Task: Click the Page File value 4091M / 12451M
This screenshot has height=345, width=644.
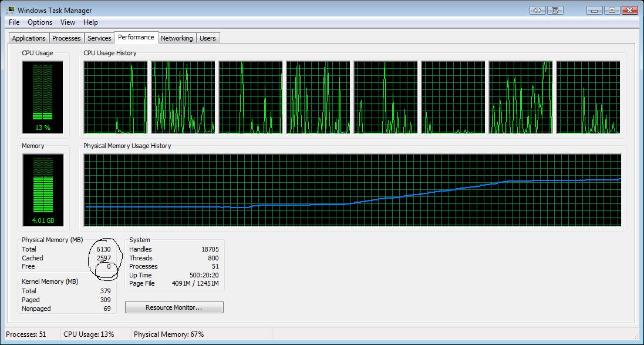Action: coord(195,284)
